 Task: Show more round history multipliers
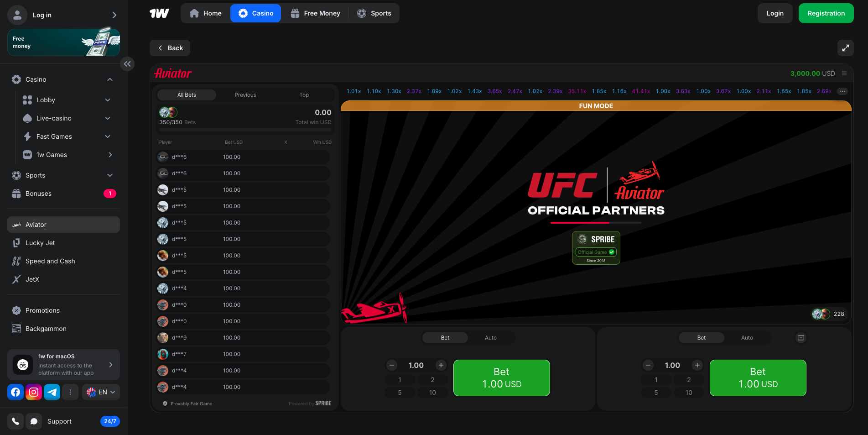point(842,91)
